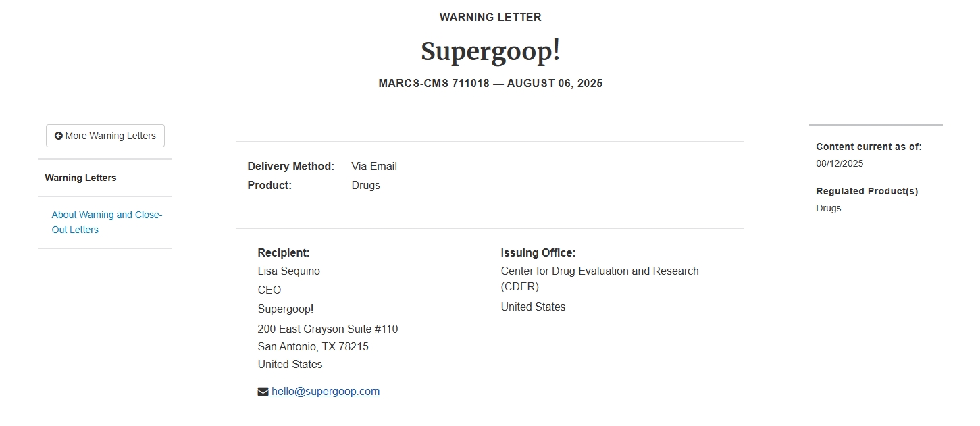The height and width of the screenshot is (426, 980).
Task: Click the envelope icon beside the email
Action: (263, 392)
